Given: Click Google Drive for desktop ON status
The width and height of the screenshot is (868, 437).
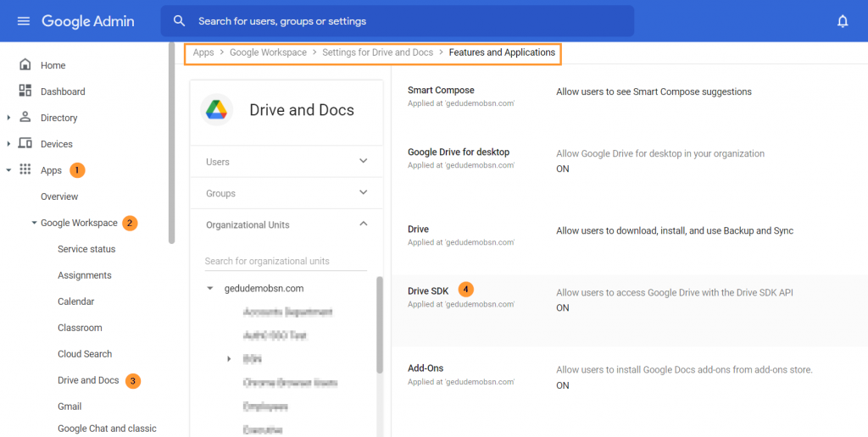Looking at the screenshot, I should [563, 169].
